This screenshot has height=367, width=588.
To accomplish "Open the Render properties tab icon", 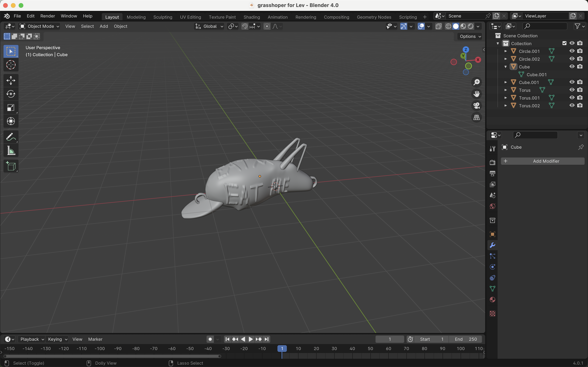I will tap(492, 163).
